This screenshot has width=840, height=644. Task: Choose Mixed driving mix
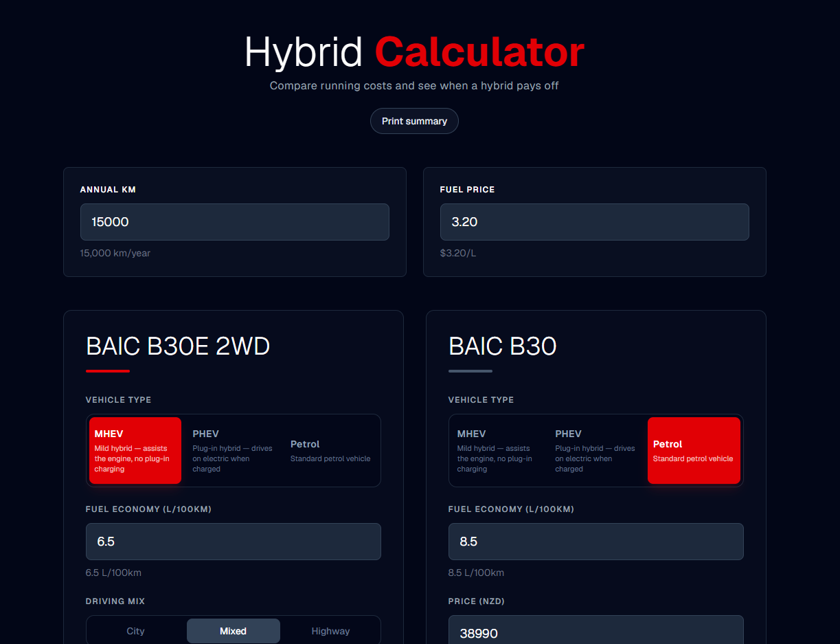pyautogui.click(x=234, y=631)
